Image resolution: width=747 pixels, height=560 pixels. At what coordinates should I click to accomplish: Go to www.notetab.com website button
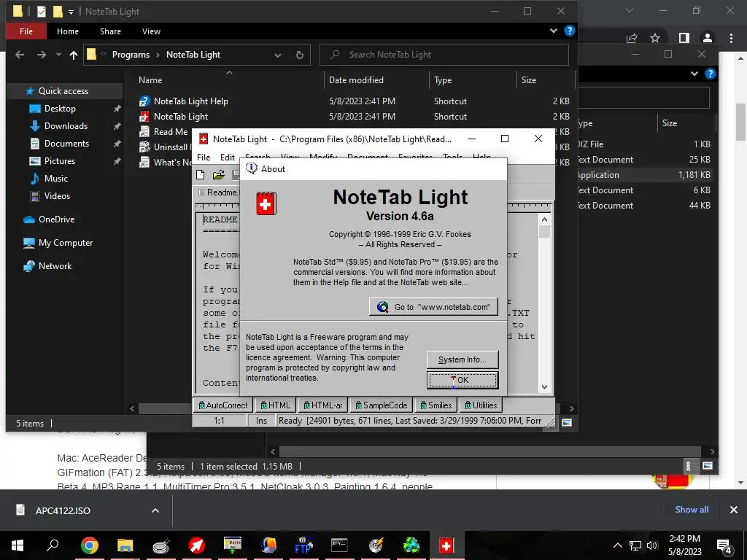(433, 307)
